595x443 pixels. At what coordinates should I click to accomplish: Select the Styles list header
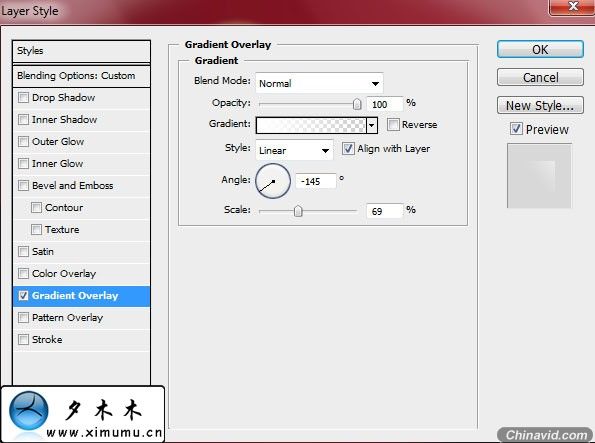click(x=82, y=51)
